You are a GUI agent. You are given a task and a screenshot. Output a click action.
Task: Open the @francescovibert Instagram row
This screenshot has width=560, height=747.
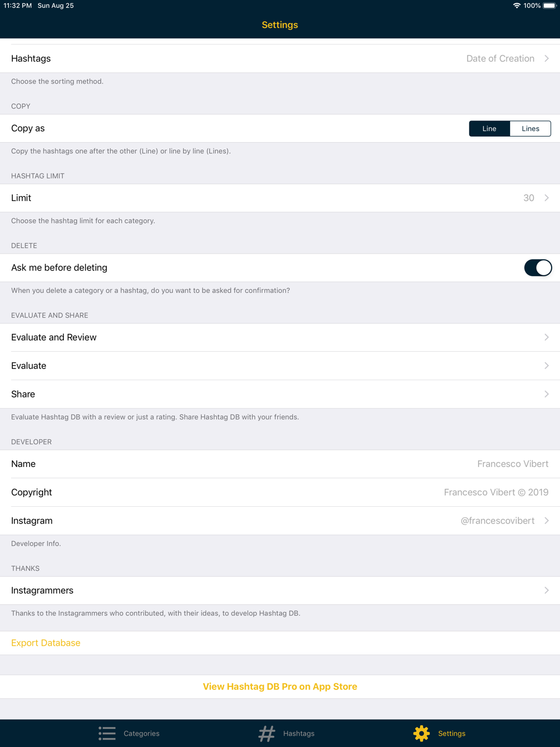pyautogui.click(x=280, y=521)
